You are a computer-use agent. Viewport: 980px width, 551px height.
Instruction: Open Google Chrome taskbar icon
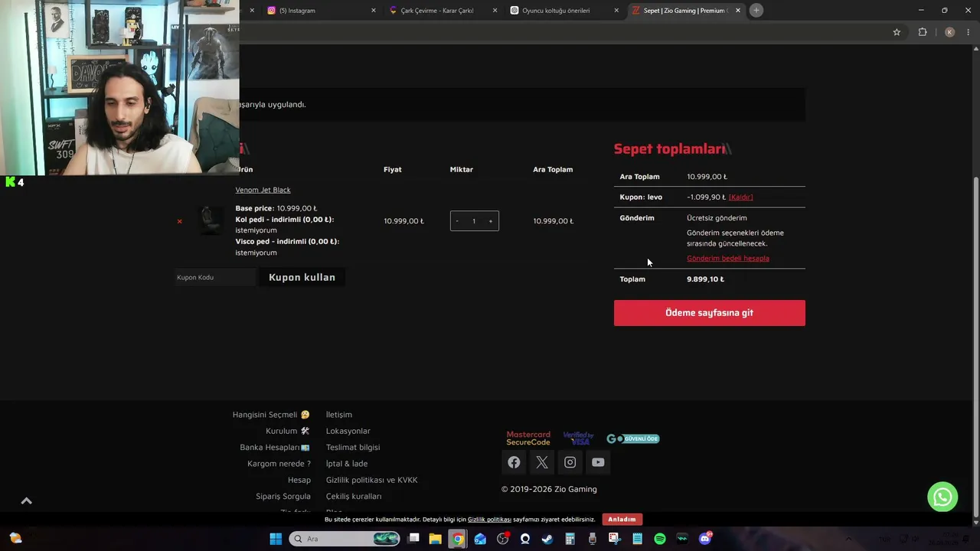coord(457,539)
